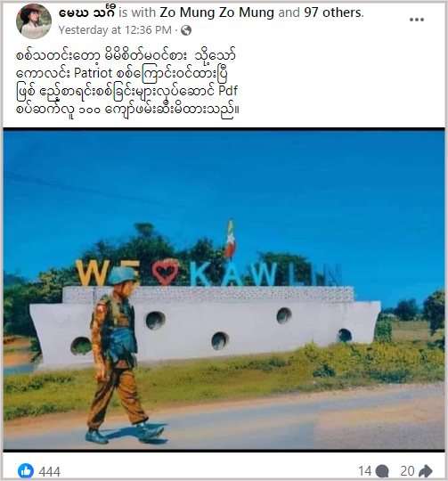This screenshot has height=481, width=448.
Task: Click the soldier's blue helmet in the photo
Action: (122, 275)
